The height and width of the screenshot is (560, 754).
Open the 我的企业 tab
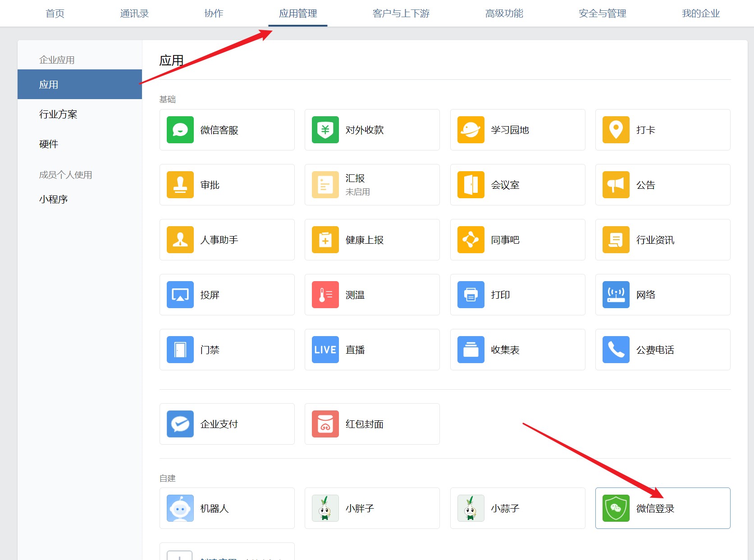(x=700, y=14)
